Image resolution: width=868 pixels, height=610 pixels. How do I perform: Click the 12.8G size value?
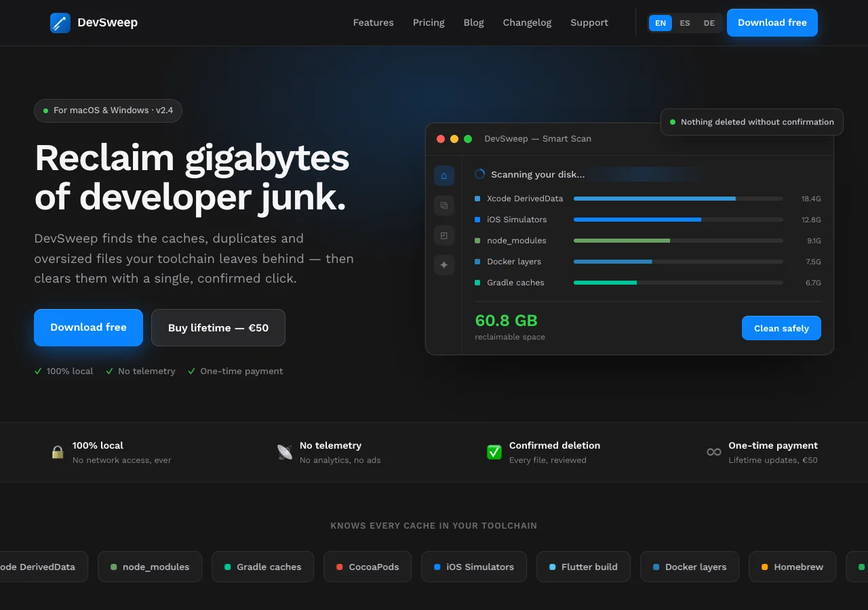811,220
